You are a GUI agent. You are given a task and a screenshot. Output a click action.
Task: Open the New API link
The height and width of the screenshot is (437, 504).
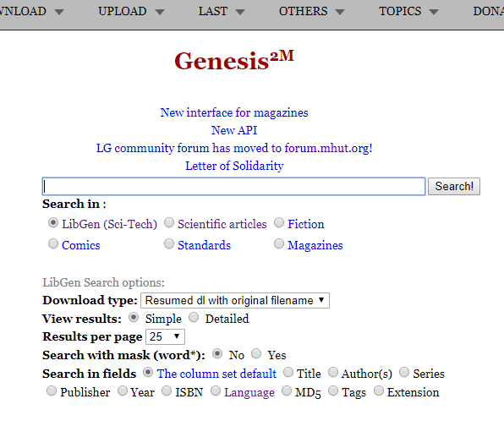tap(234, 130)
